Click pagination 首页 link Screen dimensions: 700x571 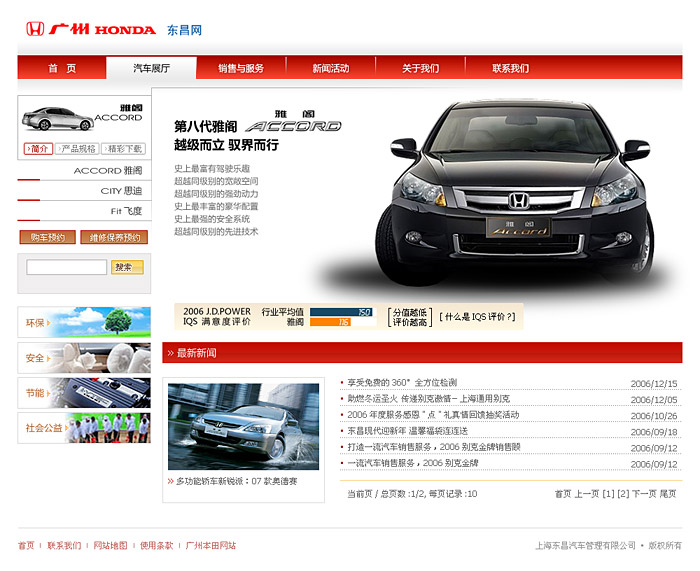(563, 494)
